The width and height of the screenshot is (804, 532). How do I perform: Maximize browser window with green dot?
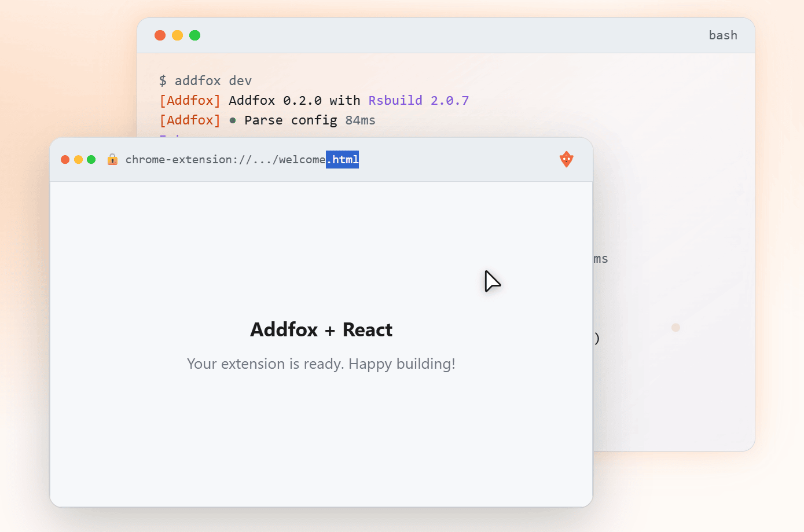[x=91, y=160]
